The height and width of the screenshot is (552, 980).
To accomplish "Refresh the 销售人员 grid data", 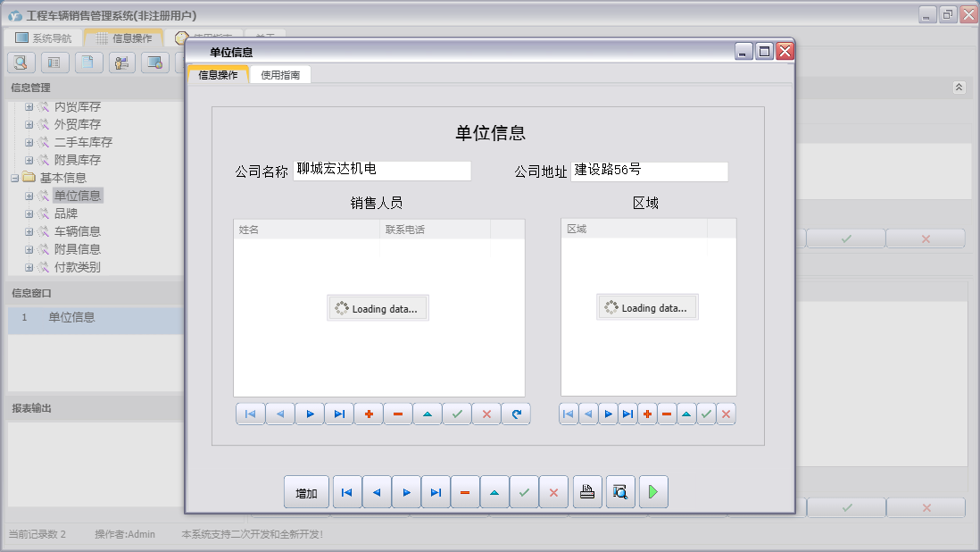I will coord(516,414).
